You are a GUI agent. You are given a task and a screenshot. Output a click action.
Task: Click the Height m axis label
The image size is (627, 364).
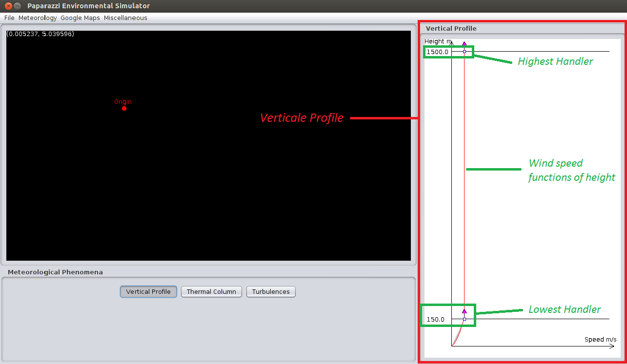coord(438,41)
